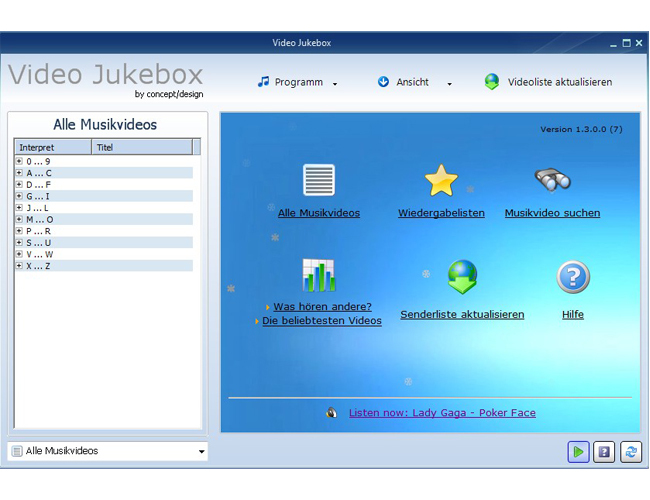The height and width of the screenshot is (500, 650).
Task: Close the Video Jukebox window
Action: click(639, 43)
